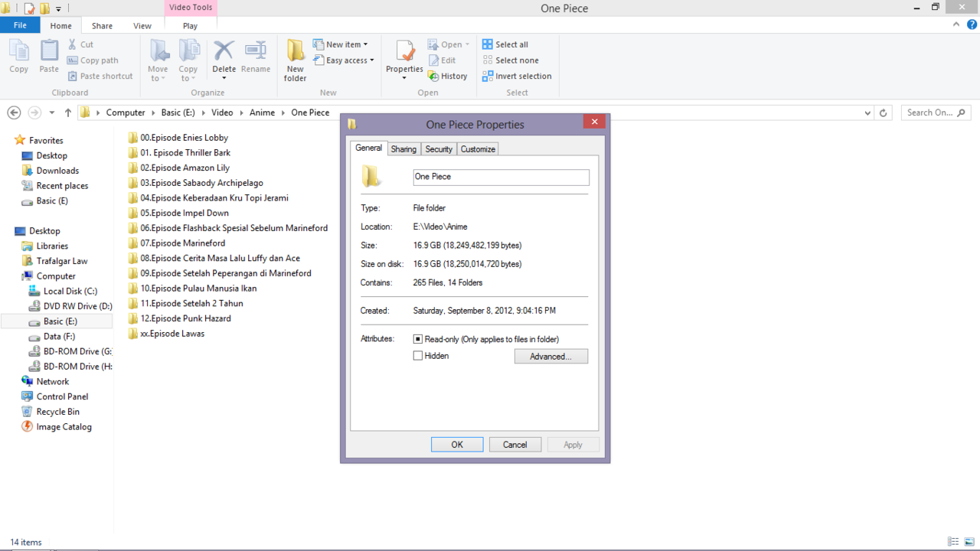
Task: Open Image Catalog in navigation pane
Action: (57, 427)
